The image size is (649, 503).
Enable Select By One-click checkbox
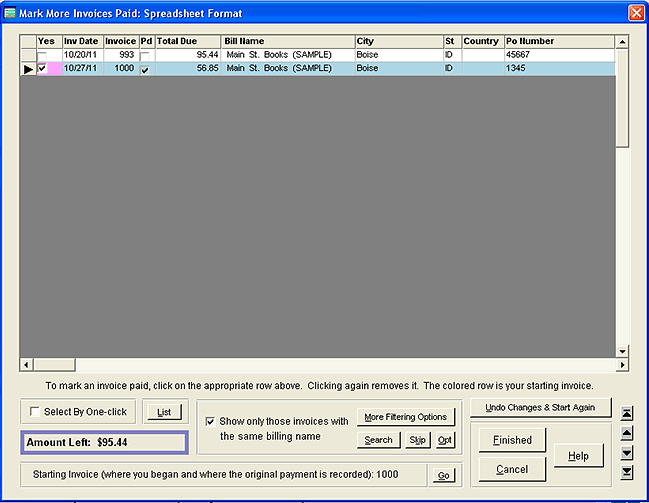pyautogui.click(x=35, y=412)
